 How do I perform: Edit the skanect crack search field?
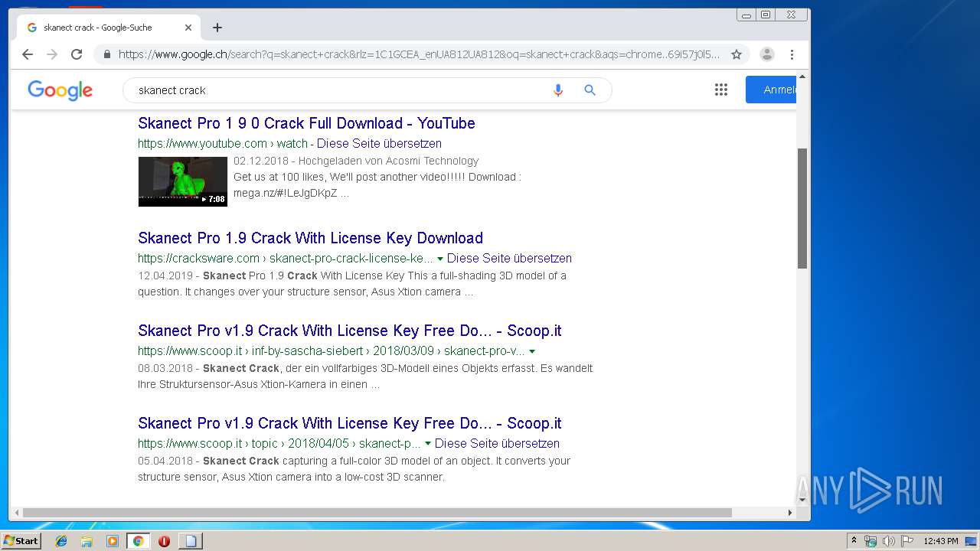tap(337, 90)
